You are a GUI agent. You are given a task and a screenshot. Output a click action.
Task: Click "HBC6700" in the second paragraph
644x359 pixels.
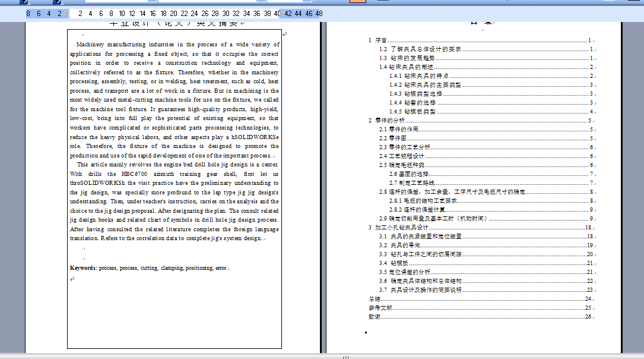[134, 174]
